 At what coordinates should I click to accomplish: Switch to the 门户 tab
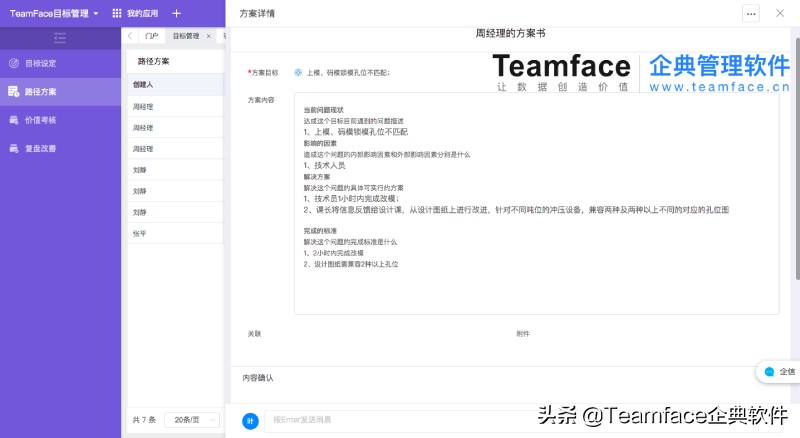(152, 36)
